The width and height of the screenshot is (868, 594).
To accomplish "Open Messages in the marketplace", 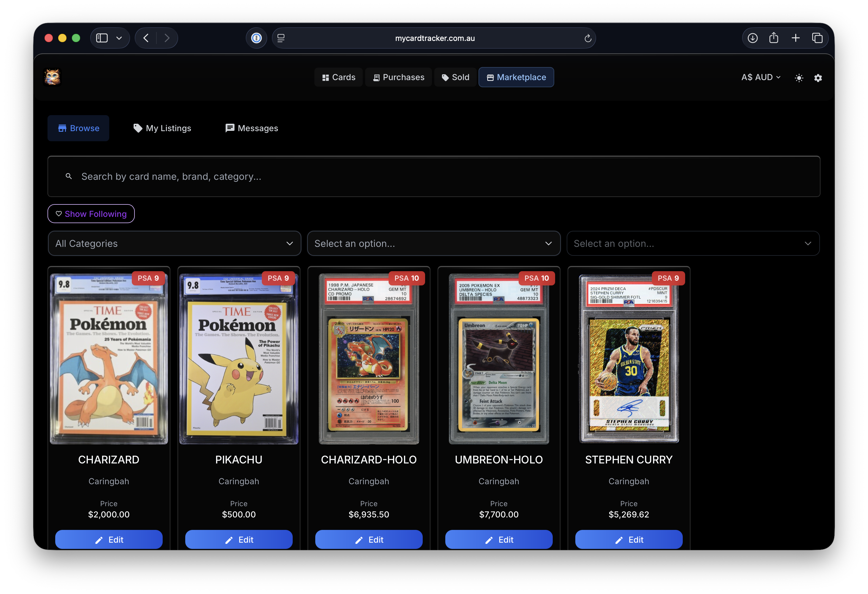I will [251, 128].
